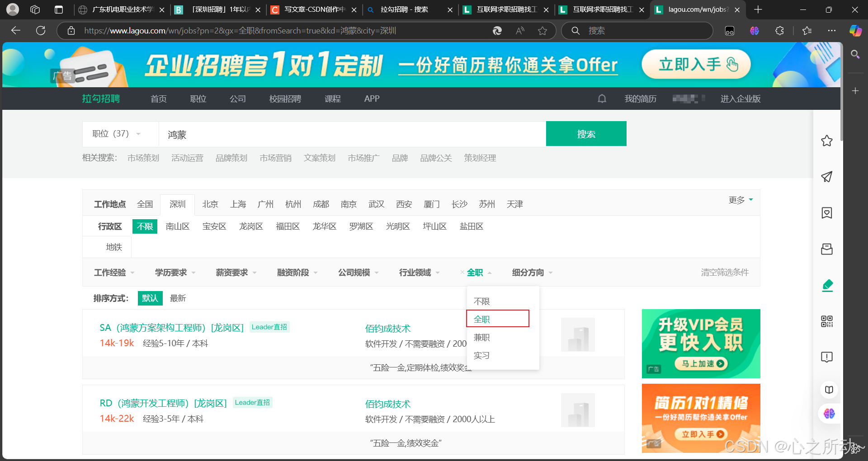Expand the 公司规模 filter dropdown

[359, 273]
